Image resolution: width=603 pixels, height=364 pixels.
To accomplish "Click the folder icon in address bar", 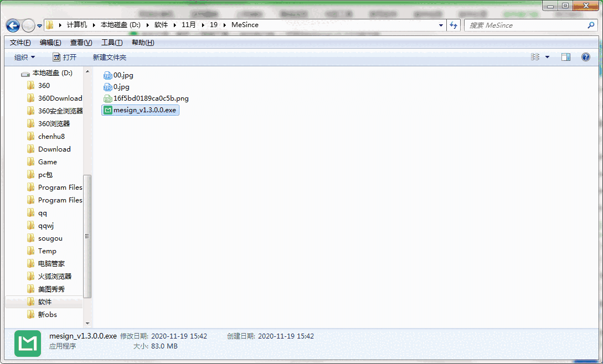I will click(x=50, y=25).
